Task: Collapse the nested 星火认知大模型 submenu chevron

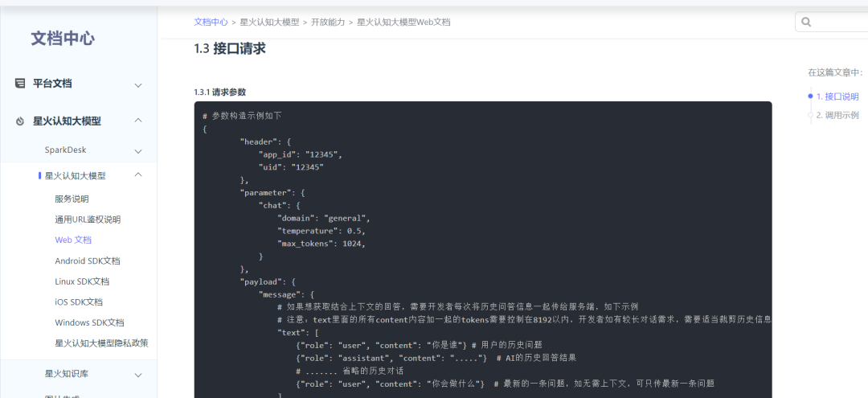Action: [138, 174]
